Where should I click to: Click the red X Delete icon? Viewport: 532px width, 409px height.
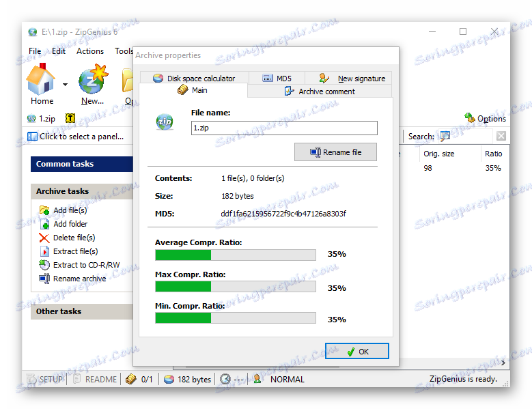click(x=44, y=238)
